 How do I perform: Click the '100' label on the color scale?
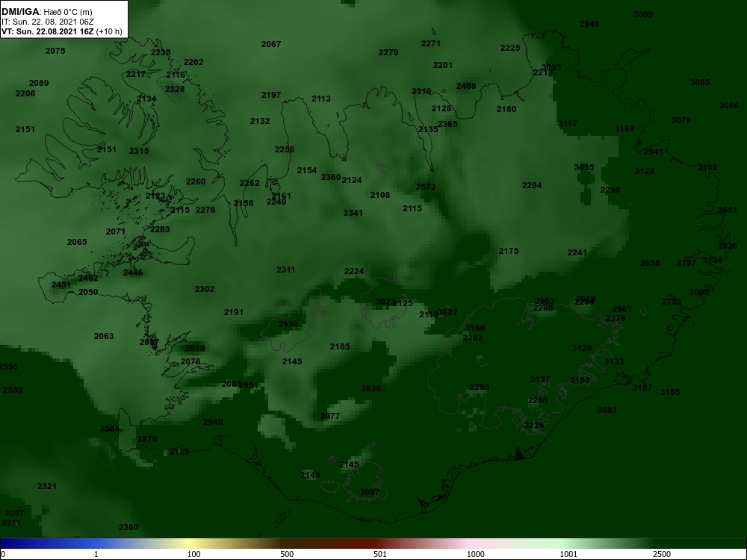(194, 554)
